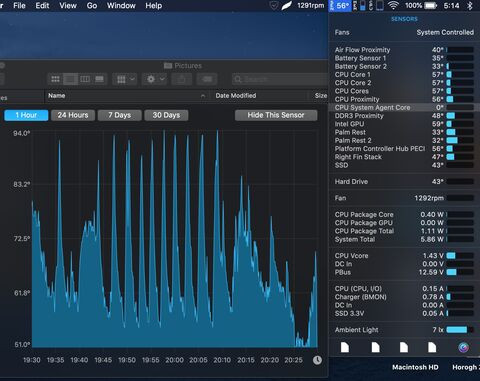Open the gear action dropdown
The image size is (480, 381).
155,79
